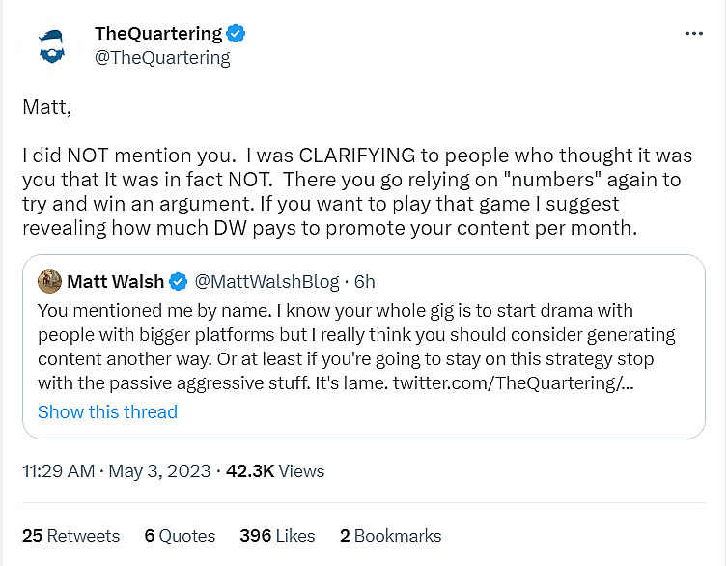This screenshot has height=566, width=728.
Task: Click Show this thread
Action: (x=107, y=411)
